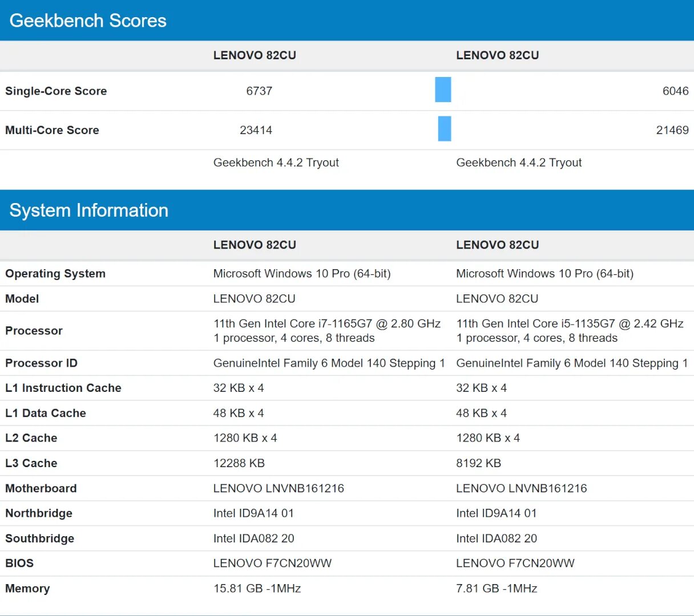Click the Memory row label
Screen dimensions: 694x616
click(27, 589)
